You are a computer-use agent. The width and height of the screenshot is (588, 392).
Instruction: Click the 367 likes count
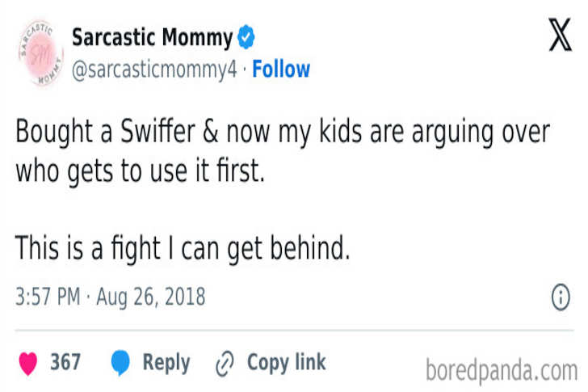65,362
